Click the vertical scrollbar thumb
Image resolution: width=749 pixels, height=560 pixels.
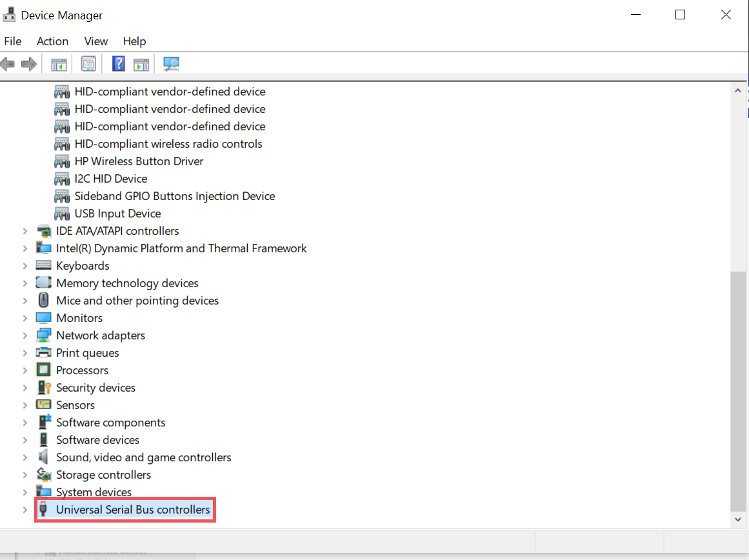click(738, 391)
